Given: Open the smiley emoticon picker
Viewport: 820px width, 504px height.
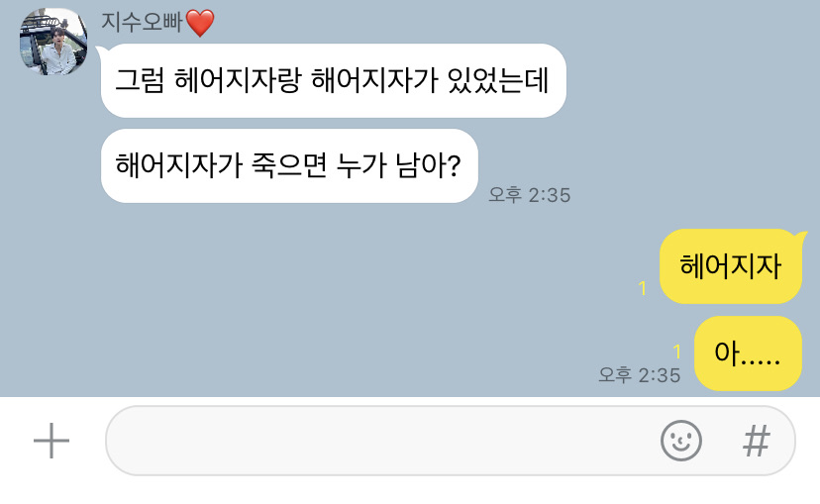Looking at the screenshot, I should pyautogui.click(x=681, y=441).
